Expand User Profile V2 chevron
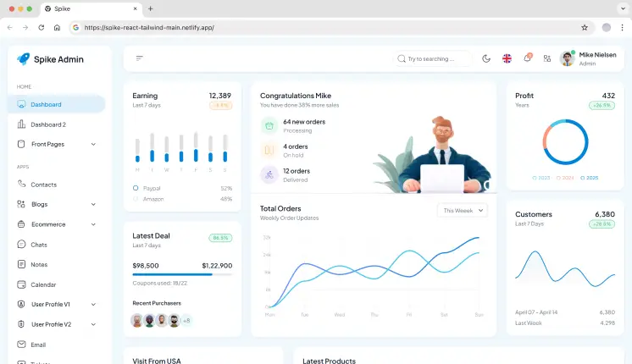Screen dimensions: 632x364 click(93, 324)
